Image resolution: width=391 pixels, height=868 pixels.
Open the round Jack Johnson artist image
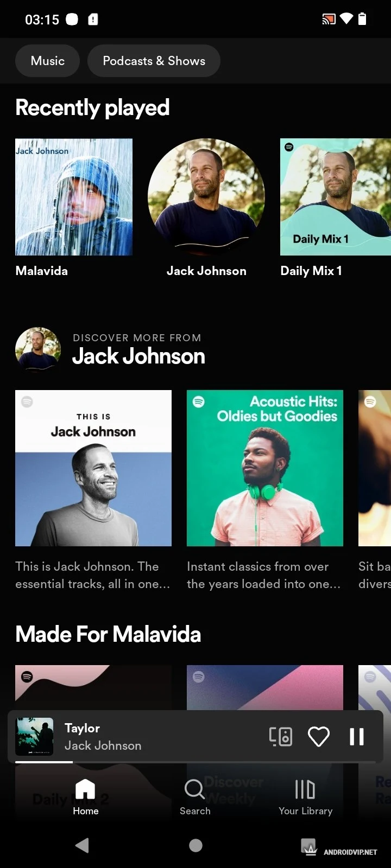206,197
